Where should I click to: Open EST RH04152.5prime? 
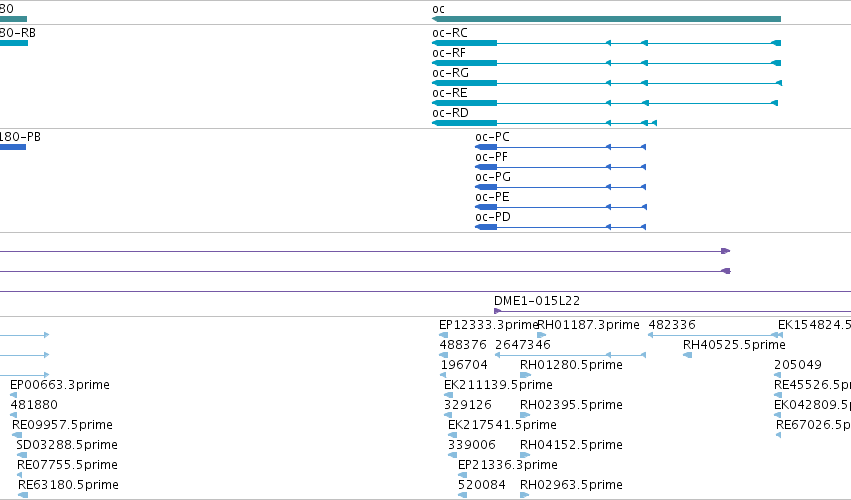tap(571, 445)
